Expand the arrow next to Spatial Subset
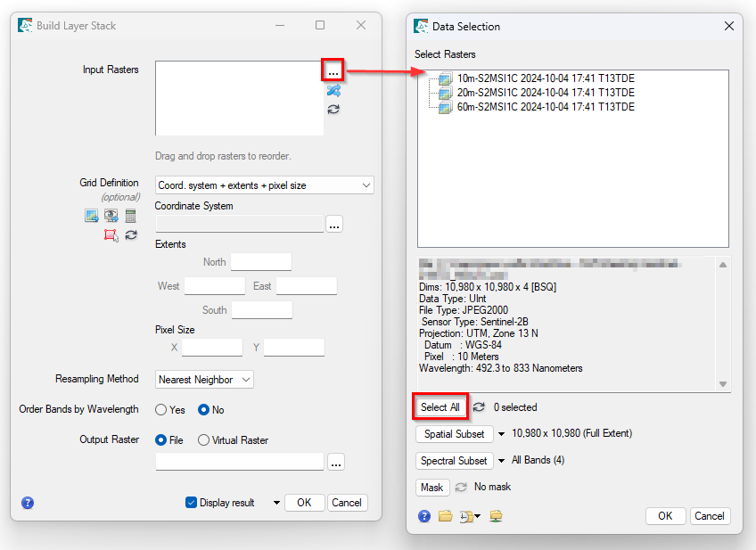 pos(502,434)
